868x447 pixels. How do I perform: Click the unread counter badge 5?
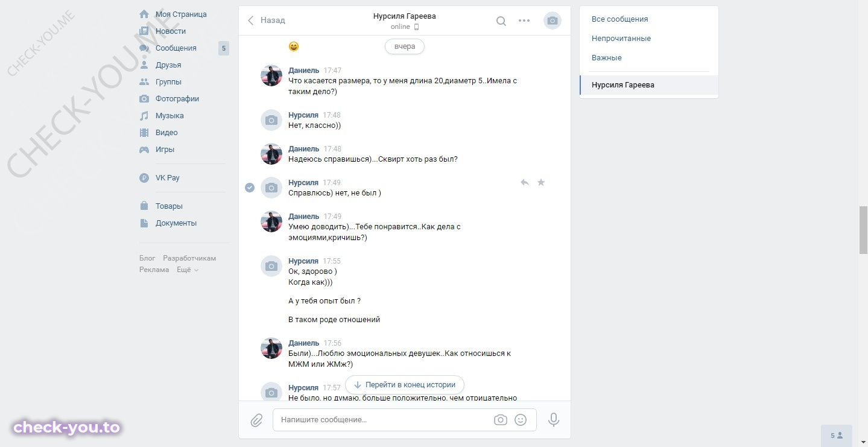pos(223,48)
